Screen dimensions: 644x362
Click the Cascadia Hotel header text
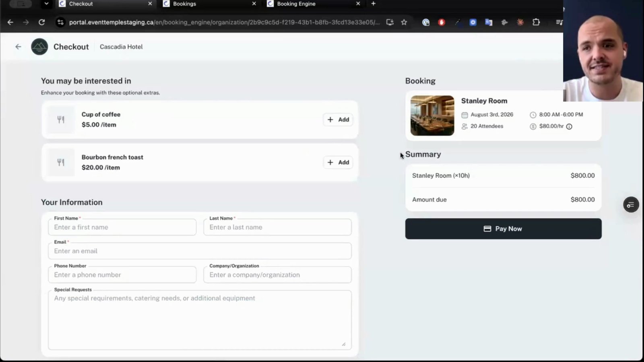[121, 47]
